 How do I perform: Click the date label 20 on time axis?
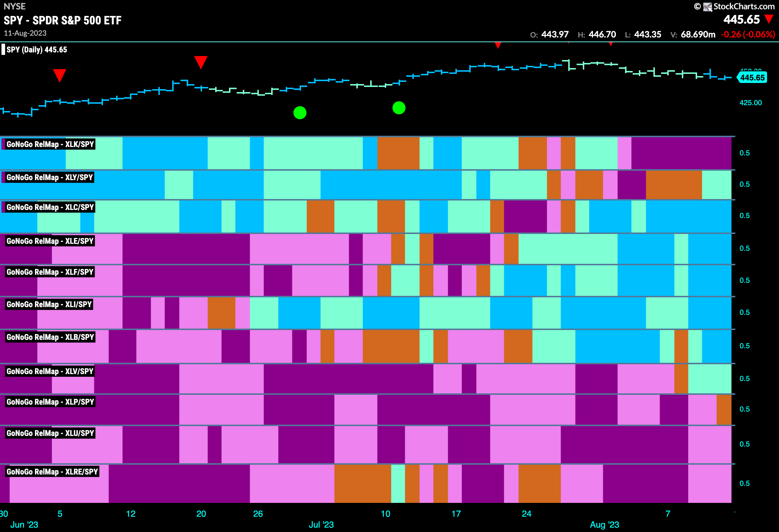point(201,514)
